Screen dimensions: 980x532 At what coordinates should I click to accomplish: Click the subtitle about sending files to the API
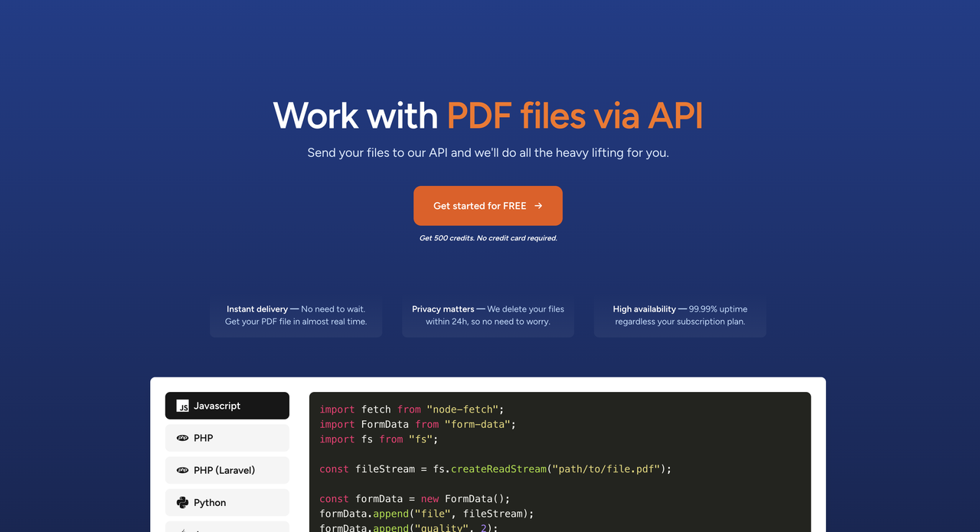click(x=488, y=152)
